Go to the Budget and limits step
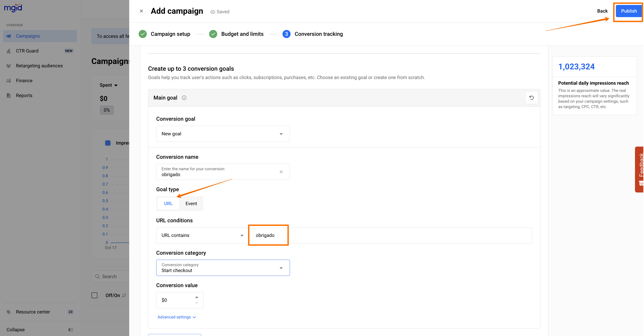644x336 pixels. coord(242,34)
